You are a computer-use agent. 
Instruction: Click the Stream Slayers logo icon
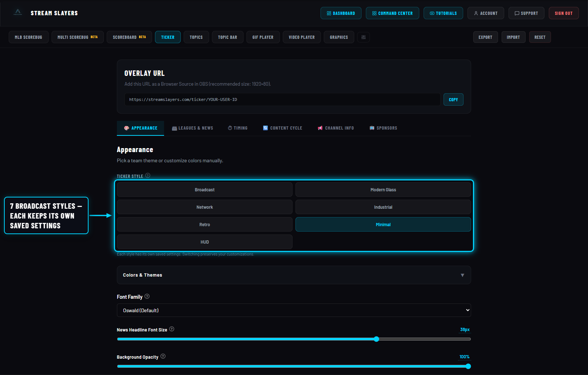click(x=18, y=12)
